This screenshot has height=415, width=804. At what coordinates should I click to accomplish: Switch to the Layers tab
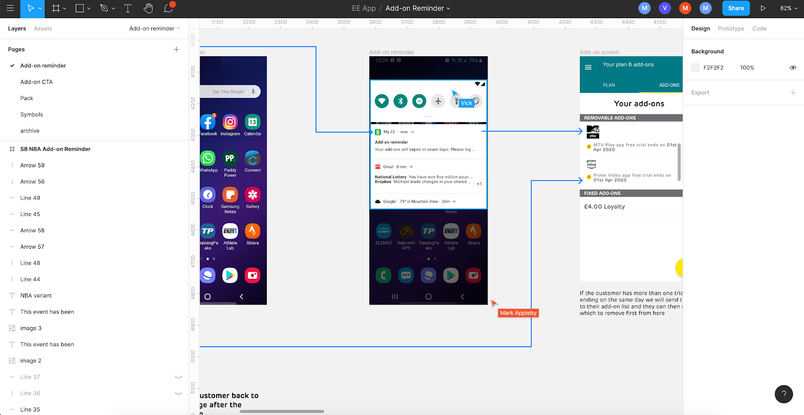point(17,29)
